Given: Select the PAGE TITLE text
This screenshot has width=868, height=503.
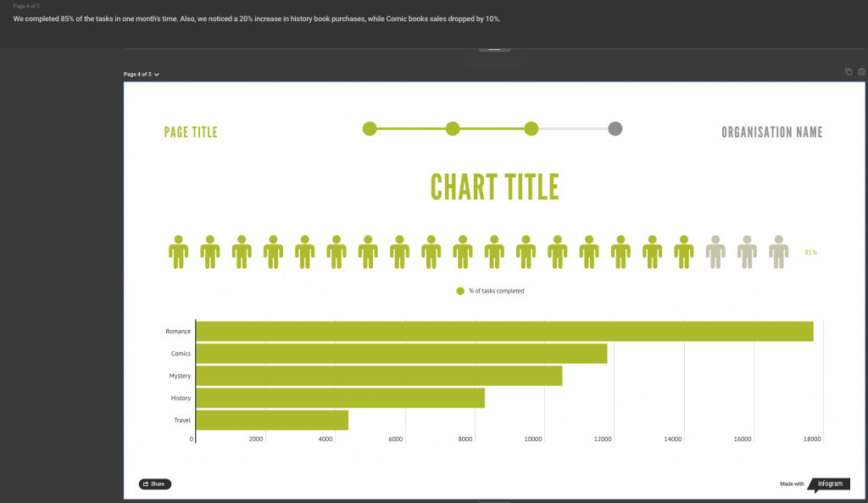Looking at the screenshot, I should (x=191, y=132).
